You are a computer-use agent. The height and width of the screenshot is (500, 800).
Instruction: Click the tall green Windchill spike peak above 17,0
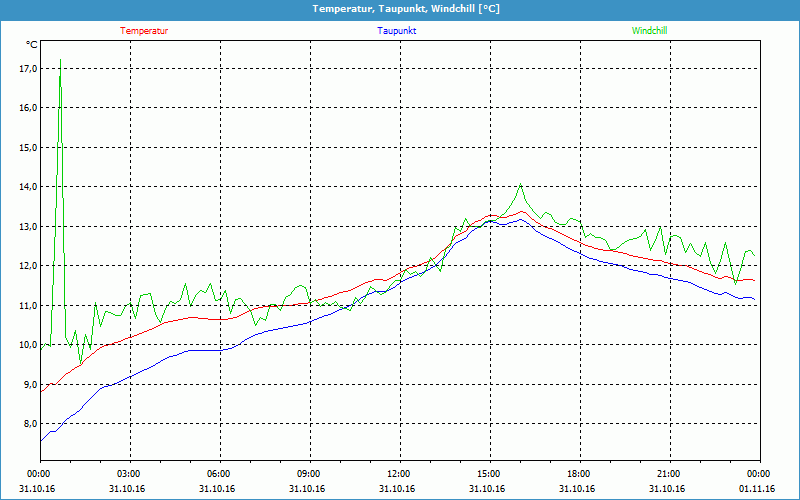[61, 60]
